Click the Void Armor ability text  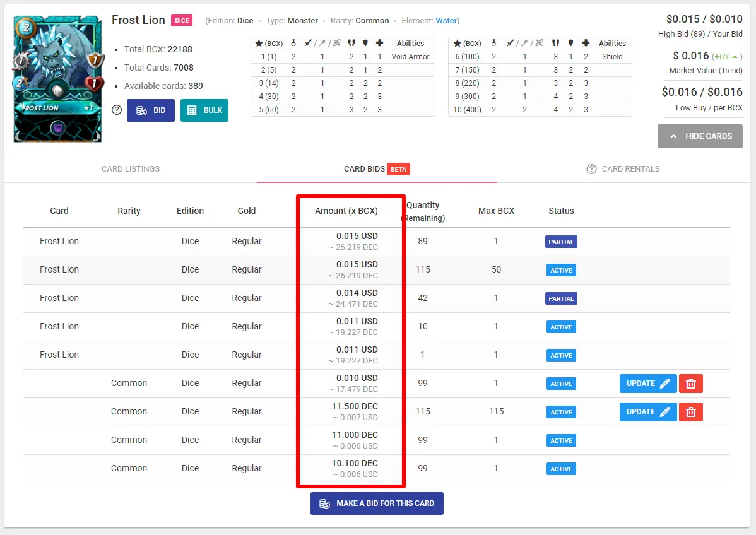coord(410,56)
